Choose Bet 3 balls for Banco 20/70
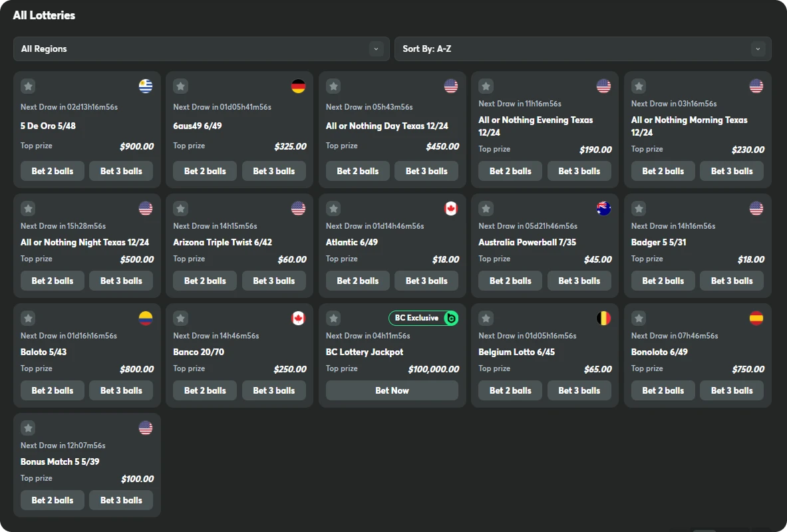This screenshot has height=532, width=787. (x=273, y=390)
